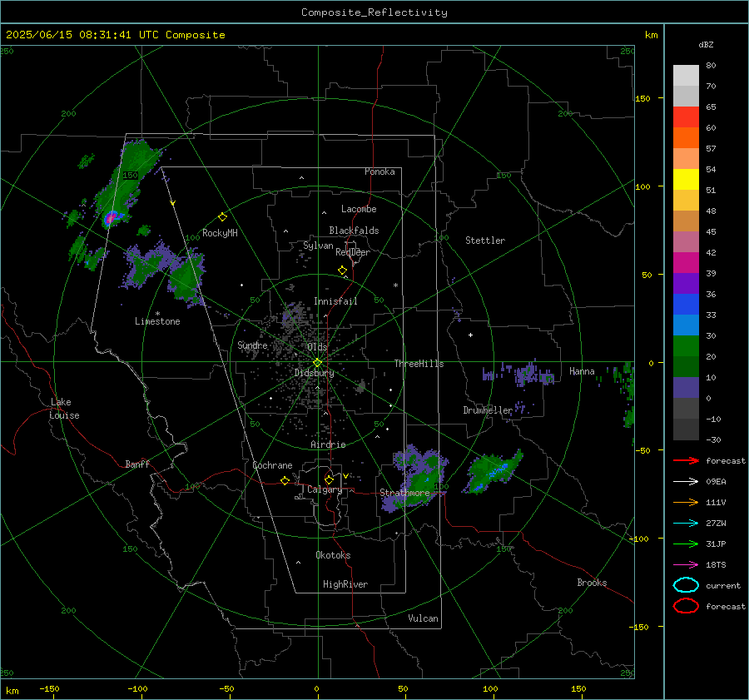Click the Lake Louise label
This screenshot has height=700, width=749.
[64, 409]
